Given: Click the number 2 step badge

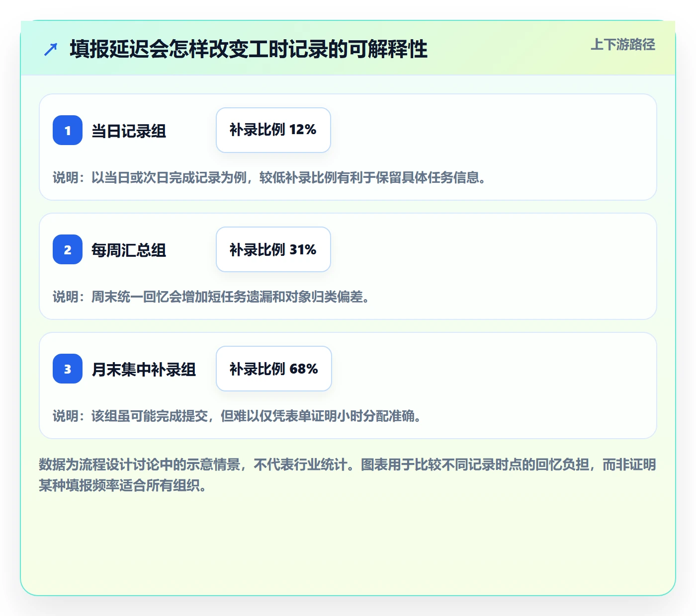Looking at the screenshot, I should click(x=68, y=249).
